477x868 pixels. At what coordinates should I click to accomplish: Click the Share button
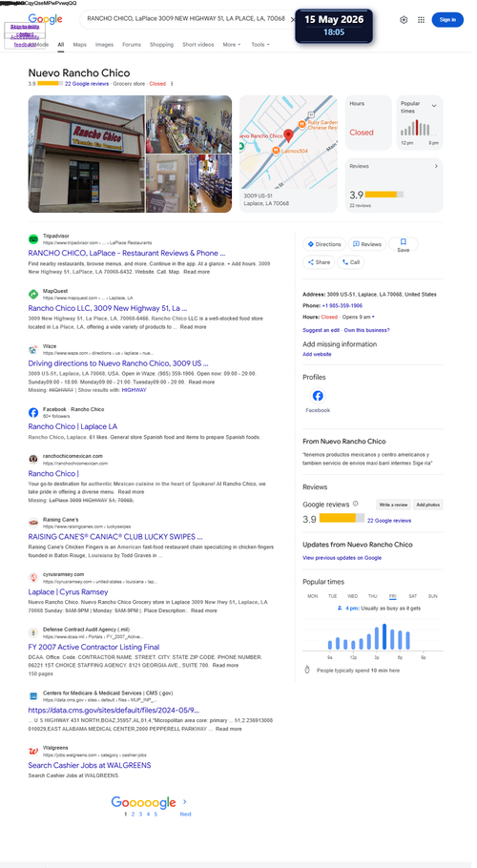(x=319, y=262)
